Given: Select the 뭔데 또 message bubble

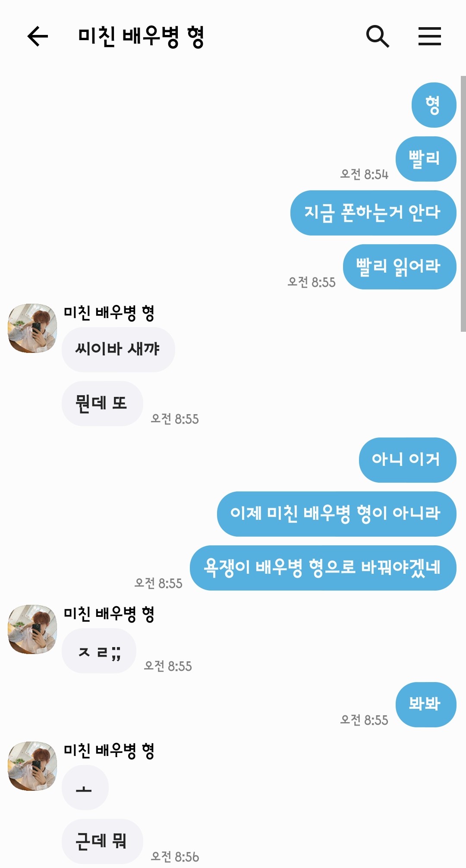Looking at the screenshot, I should (x=102, y=403).
